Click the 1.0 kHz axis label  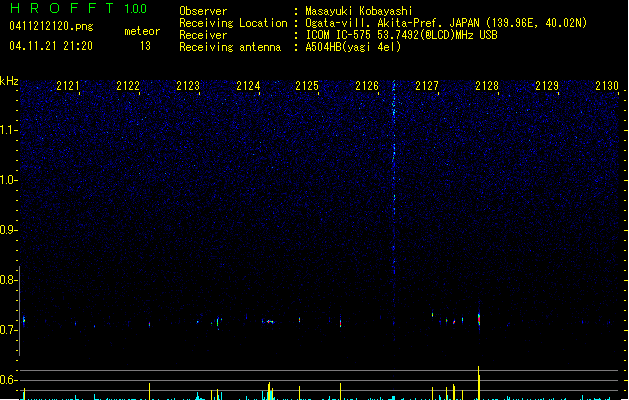(x=8, y=180)
